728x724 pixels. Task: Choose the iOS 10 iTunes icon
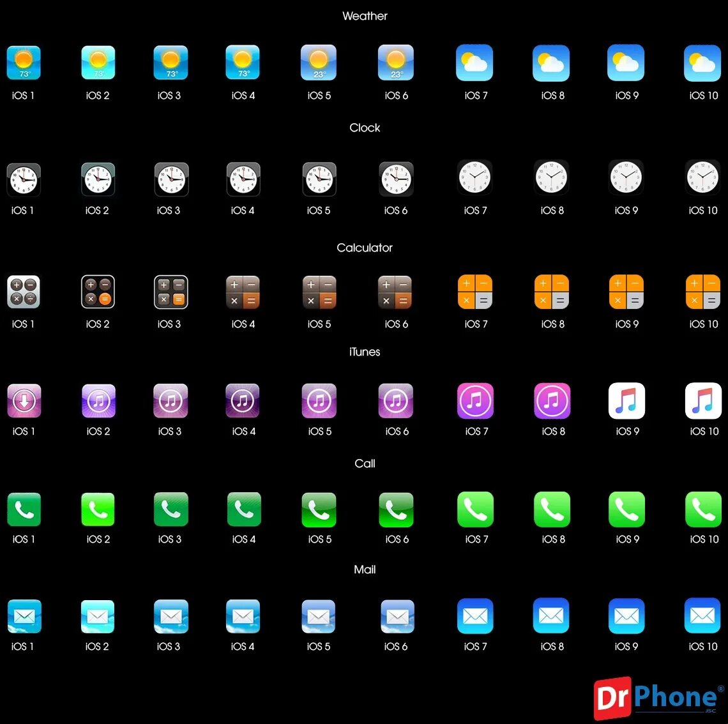[703, 401]
